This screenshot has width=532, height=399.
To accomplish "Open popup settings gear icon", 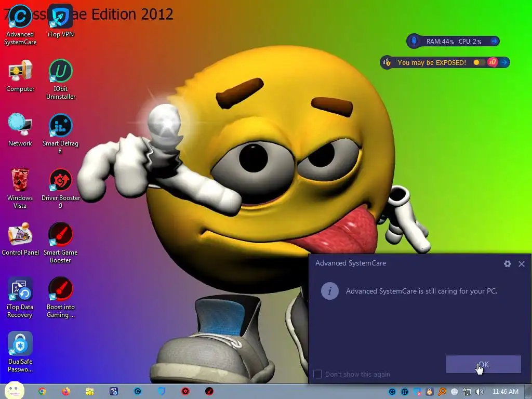I will pos(507,263).
